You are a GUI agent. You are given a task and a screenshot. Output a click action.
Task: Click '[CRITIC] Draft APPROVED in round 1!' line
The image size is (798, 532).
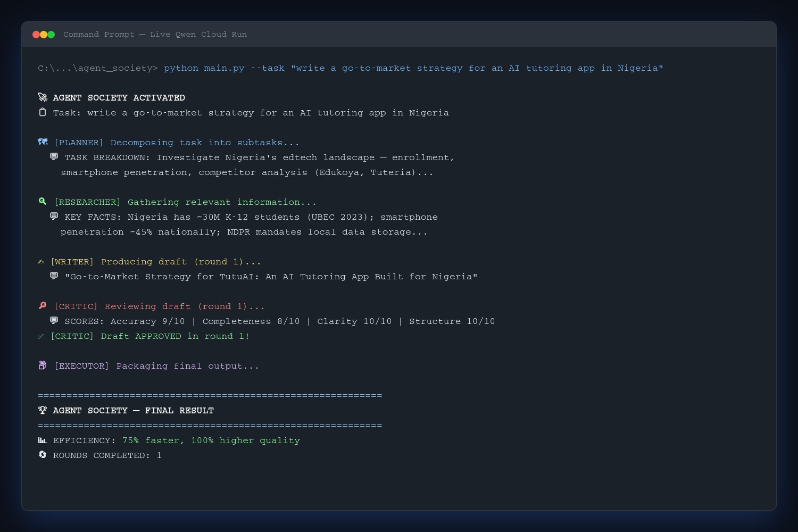tap(150, 336)
